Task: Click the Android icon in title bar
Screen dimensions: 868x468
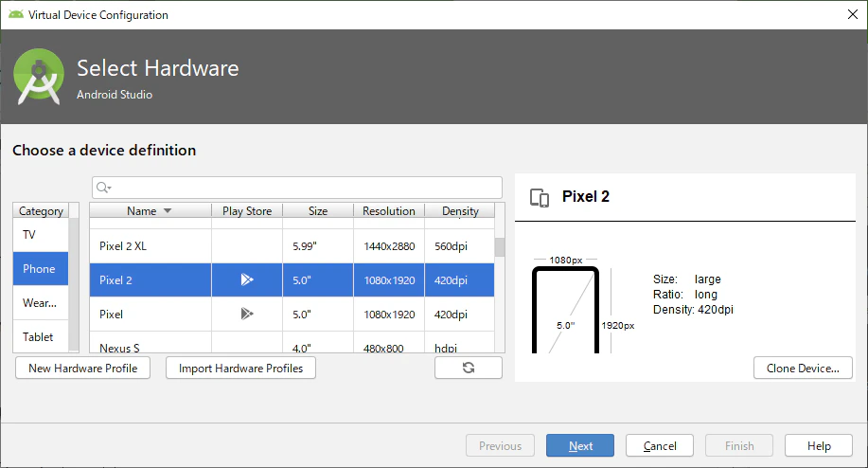Action: point(16,14)
